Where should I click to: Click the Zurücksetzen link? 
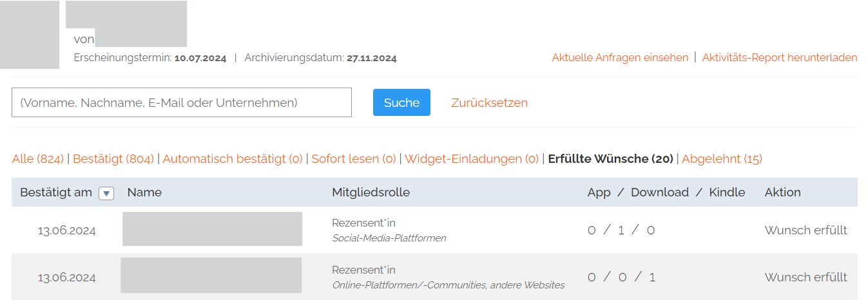pyautogui.click(x=489, y=102)
